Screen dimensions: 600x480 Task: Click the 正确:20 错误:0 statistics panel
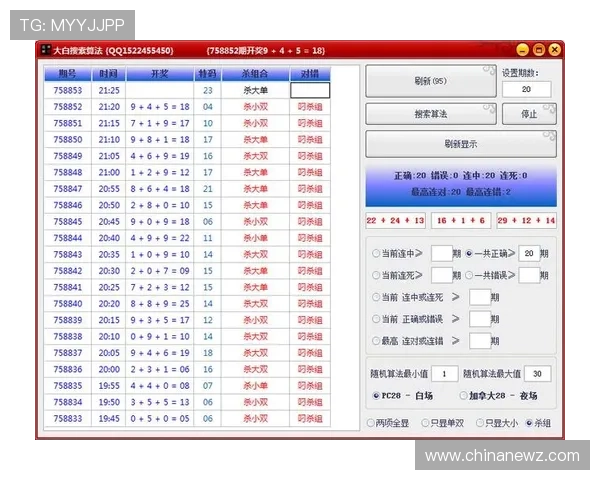(x=461, y=185)
